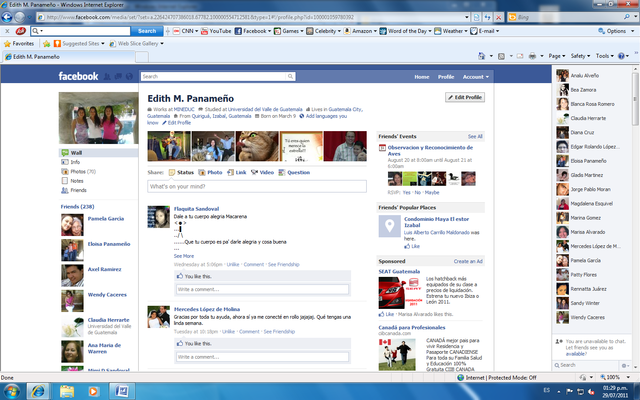Open the Word taskbar icon

[121, 392]
